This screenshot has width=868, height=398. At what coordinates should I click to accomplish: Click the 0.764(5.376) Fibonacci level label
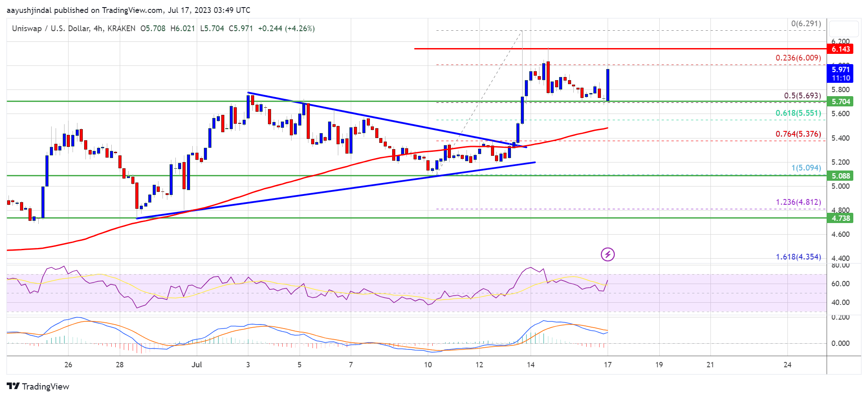[x=798, y=134]
